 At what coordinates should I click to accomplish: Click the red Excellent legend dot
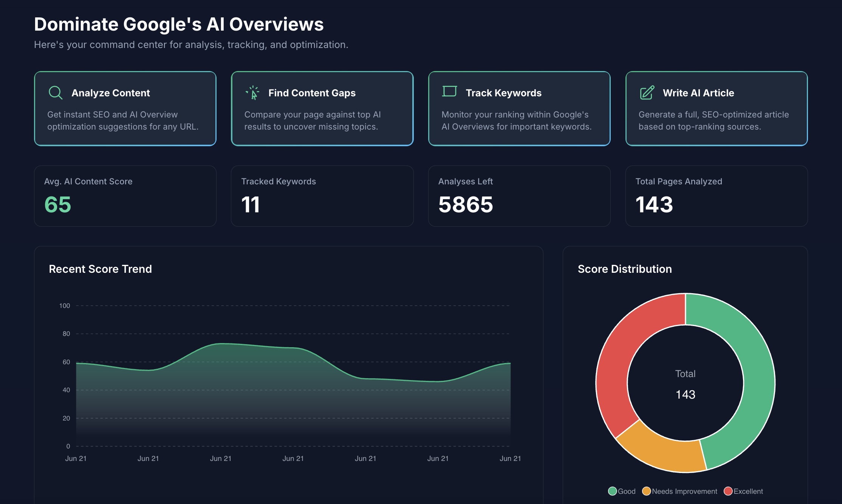pyautogui.click(x=728, y=491)
